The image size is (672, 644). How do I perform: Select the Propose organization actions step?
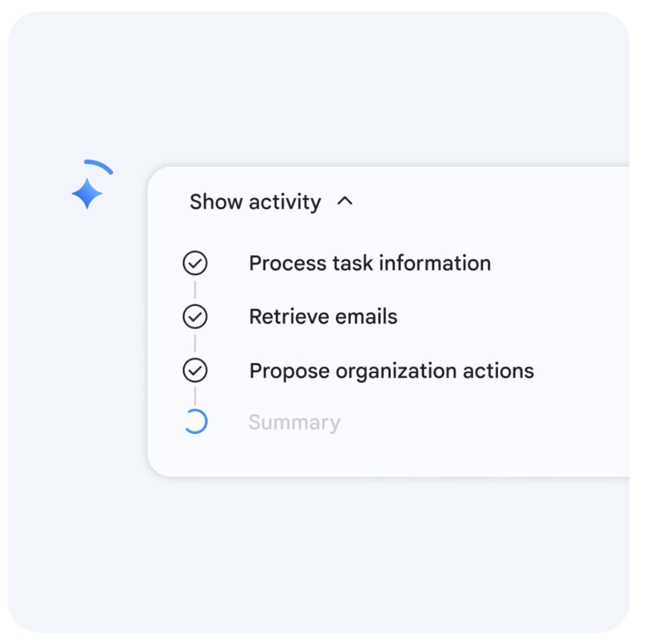coord(391,371)
